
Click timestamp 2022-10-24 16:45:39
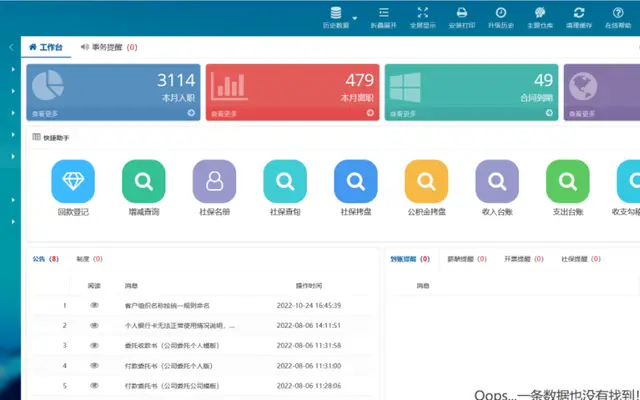309,305
